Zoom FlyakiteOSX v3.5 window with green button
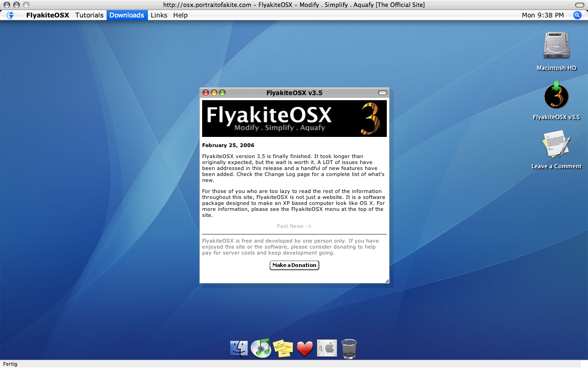The width and height of the screenshot is (588, 368). (222, 93)
